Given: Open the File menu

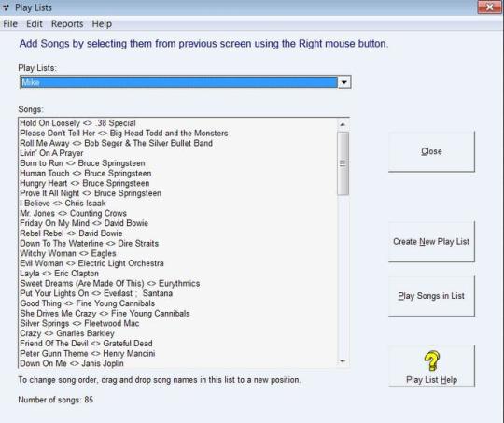Looking at the screenshot, I should [x=10, y=23].
